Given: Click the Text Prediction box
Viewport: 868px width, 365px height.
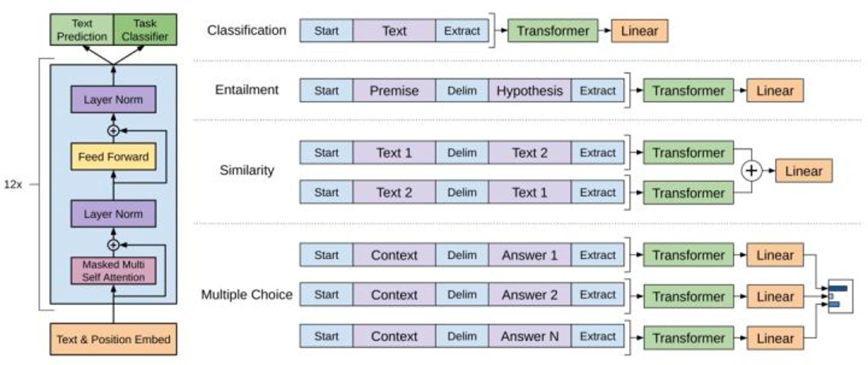Looking at the screenshot, I should pos(82,29).
